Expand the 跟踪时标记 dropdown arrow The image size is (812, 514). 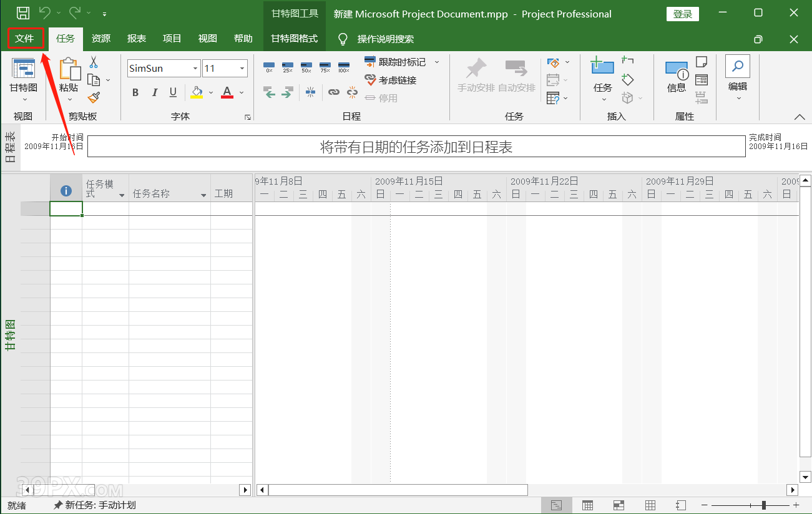click(x=437, y=62)
